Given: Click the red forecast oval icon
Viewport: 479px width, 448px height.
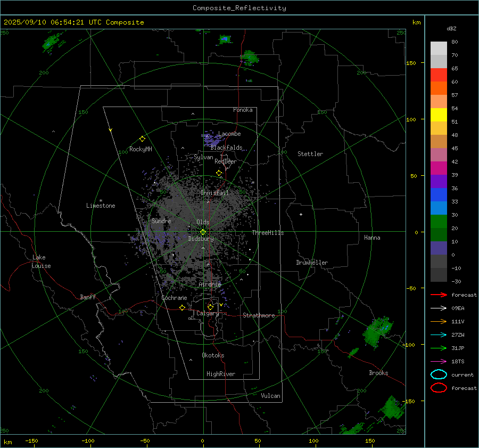Looking at the screenshot, I should (x=439, y=388).
